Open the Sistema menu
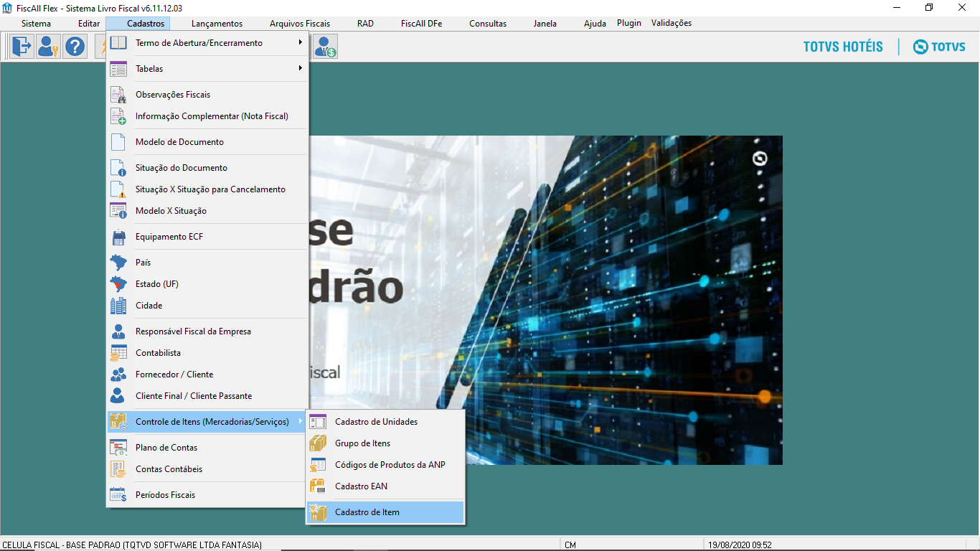Screen dimensions: 980x551 point(36,24)
